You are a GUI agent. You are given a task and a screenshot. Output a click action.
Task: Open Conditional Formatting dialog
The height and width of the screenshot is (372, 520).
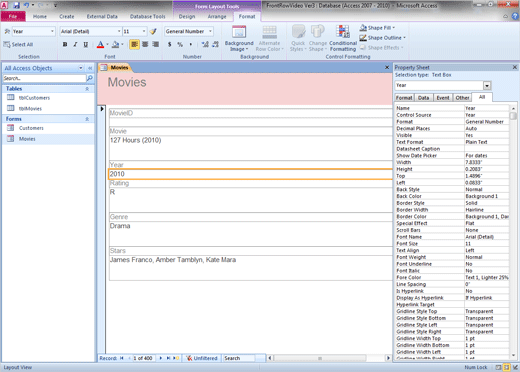pyautogui.click(x=343, y=39)
